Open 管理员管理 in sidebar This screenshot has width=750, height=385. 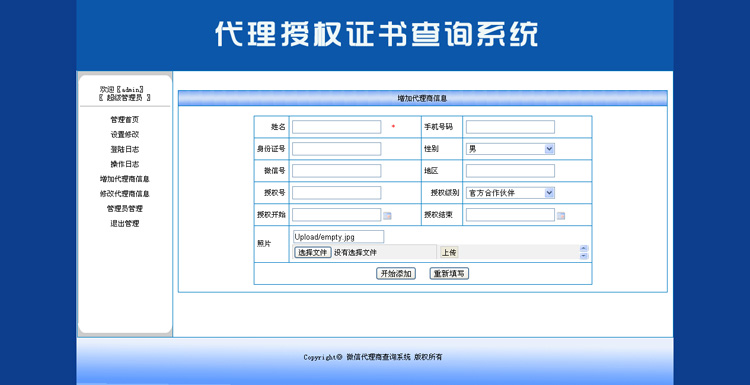[124, 209]
